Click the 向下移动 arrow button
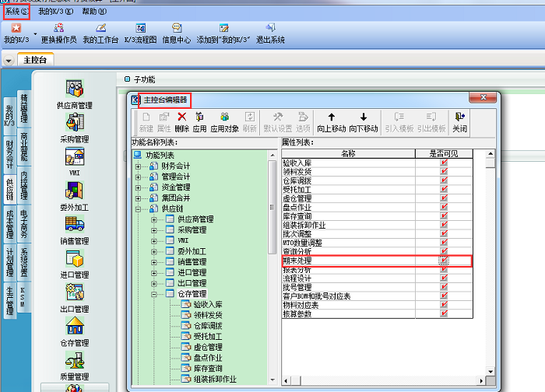545x392 pixels. (364, 121)
